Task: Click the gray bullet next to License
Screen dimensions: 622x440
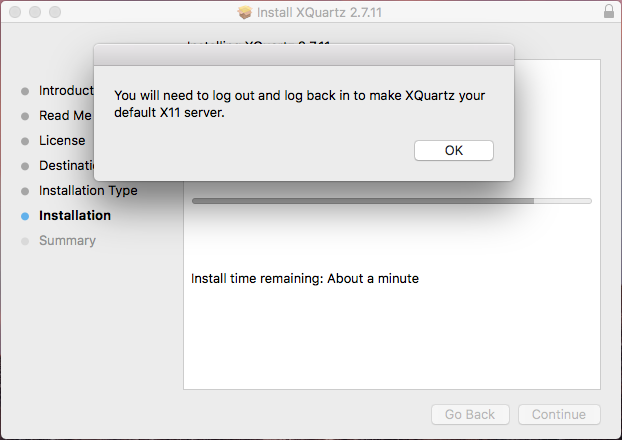Action: pos(25,141)
